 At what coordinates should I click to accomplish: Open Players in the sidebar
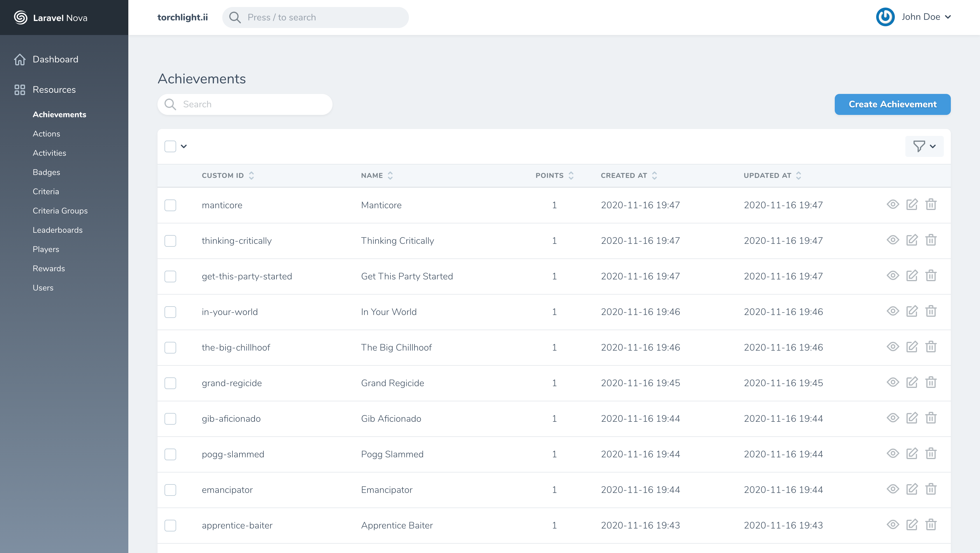[x=46, y=249]
